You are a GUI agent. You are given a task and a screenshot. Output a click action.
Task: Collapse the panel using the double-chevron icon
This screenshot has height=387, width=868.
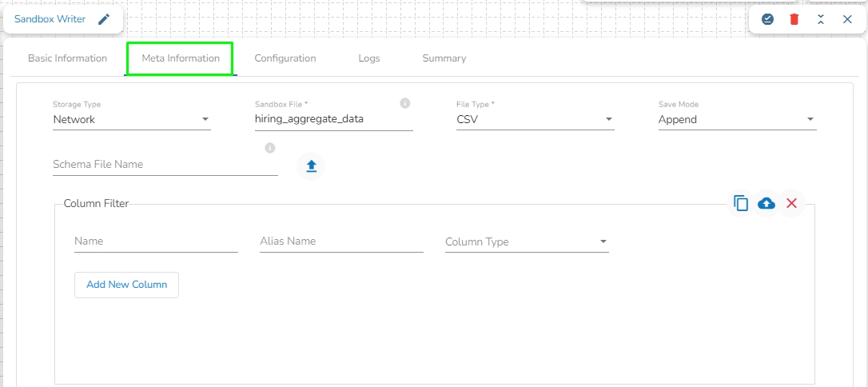click(821, 19)
